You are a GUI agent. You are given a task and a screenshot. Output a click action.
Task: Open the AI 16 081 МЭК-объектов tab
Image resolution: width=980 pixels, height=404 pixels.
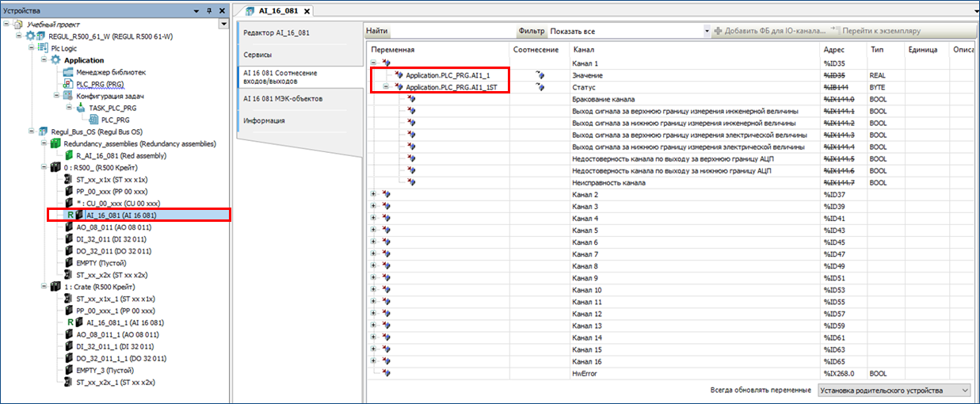point(282,98)
